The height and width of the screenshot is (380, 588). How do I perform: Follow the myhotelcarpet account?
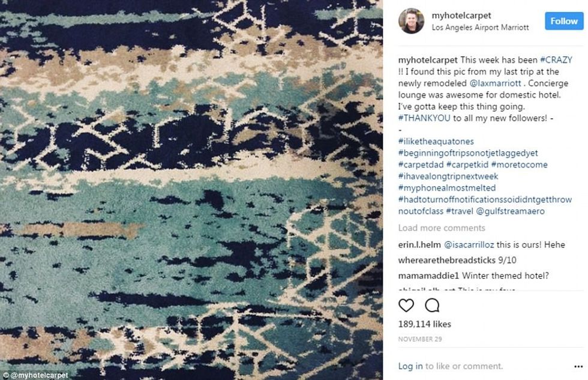click(564, 21)
